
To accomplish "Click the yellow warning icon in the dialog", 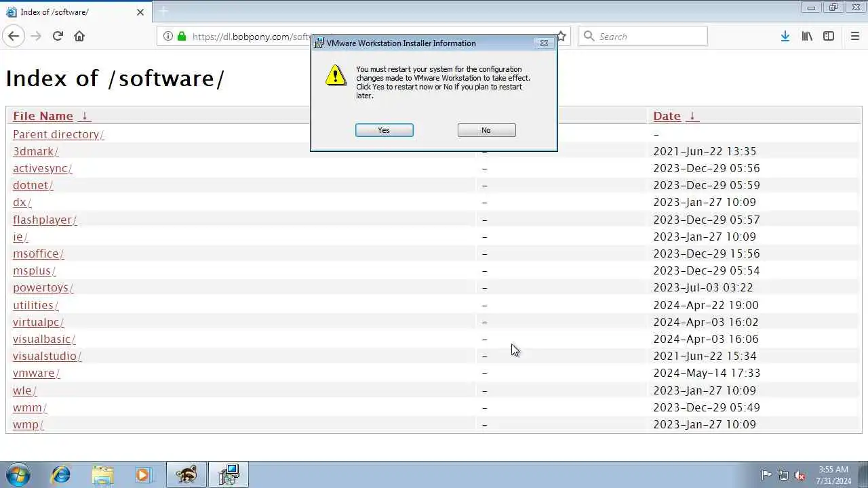I will [x=335, y=75].
